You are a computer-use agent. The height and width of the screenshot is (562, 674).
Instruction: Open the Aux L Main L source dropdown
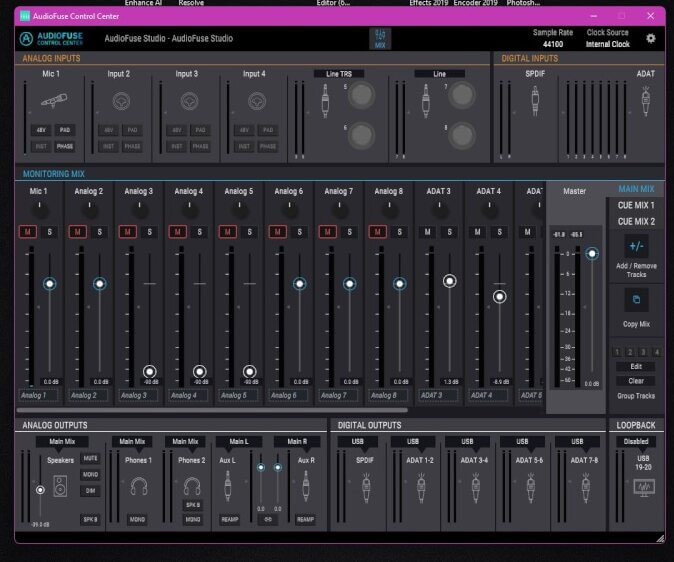239,442
